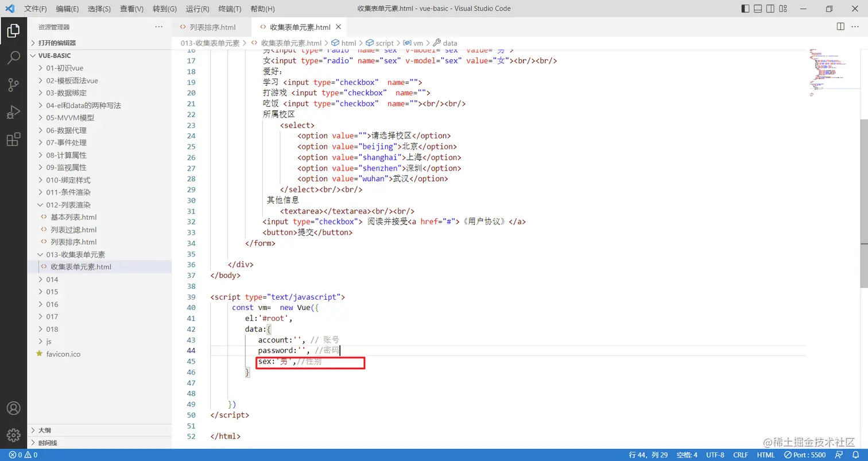Expand the 014 folder
Viewport: 868px width, 461px height.
100,280
